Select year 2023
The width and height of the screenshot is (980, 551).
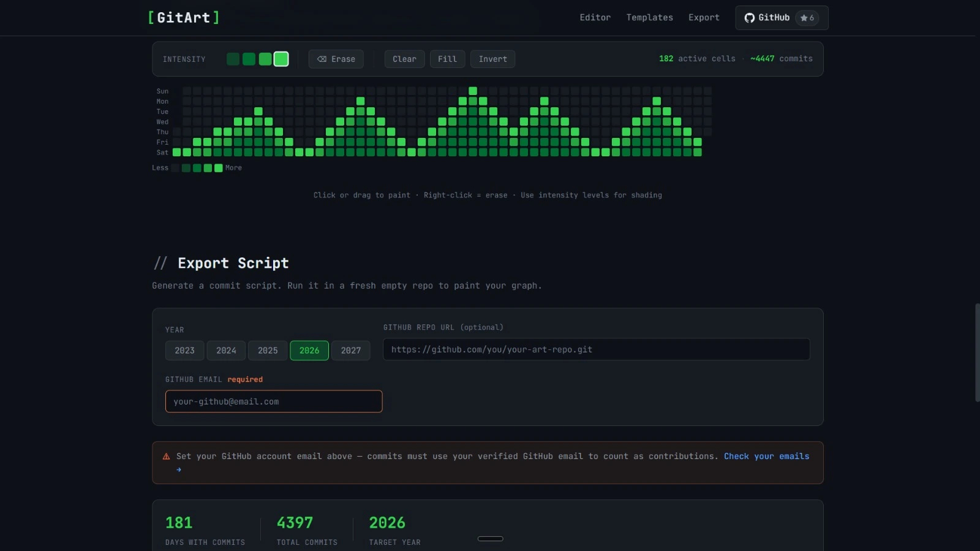click(x=184, y=351)
